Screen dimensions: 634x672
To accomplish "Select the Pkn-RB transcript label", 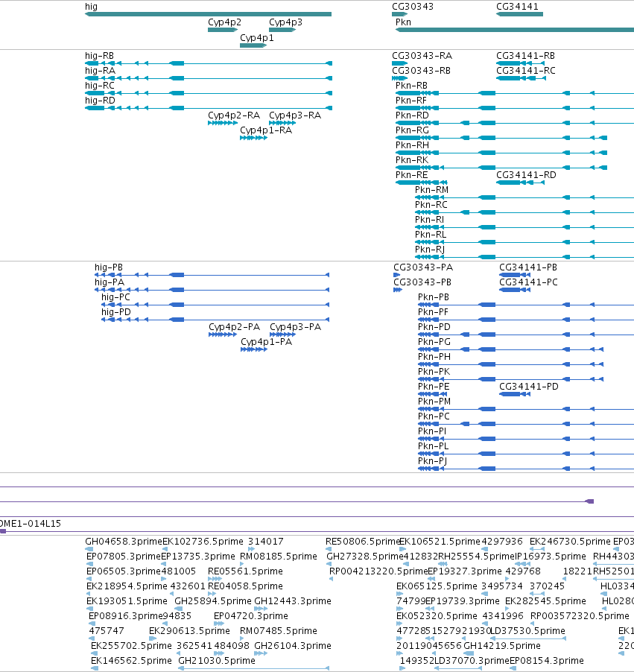I will (411, 86).
